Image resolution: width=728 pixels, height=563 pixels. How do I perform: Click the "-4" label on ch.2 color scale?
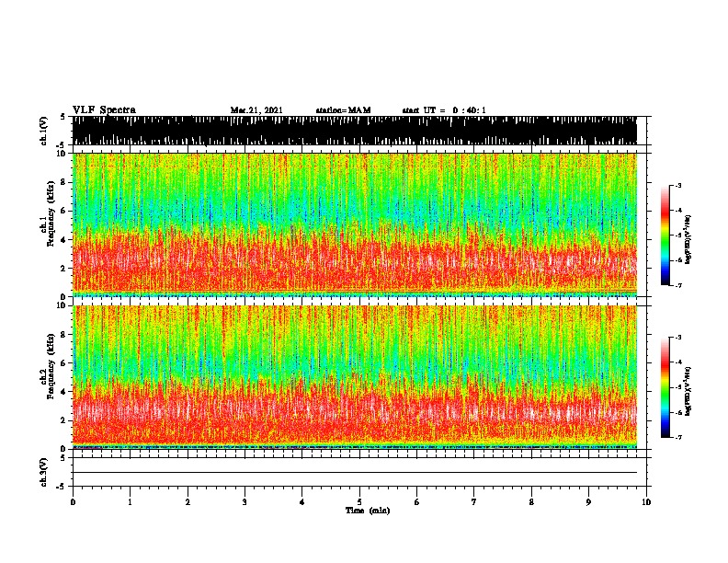pyautogui.click(x=677, y=362)
